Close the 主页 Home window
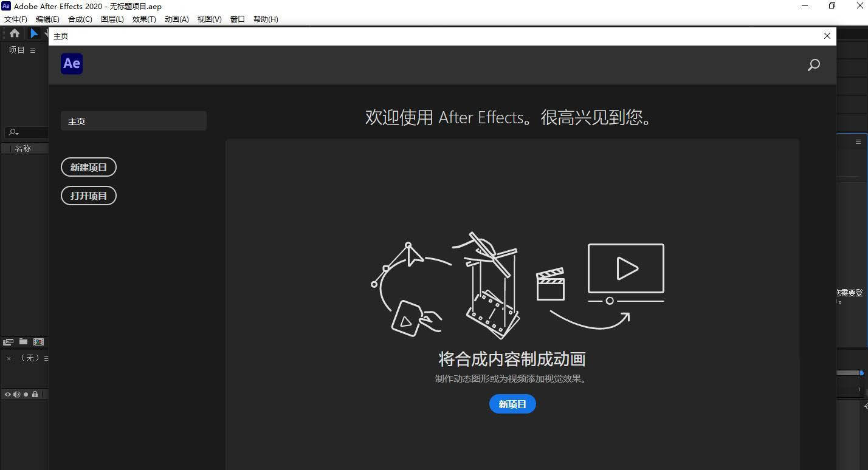The height and width of the screenshot is (470, 868). click(x=827, y=36)
